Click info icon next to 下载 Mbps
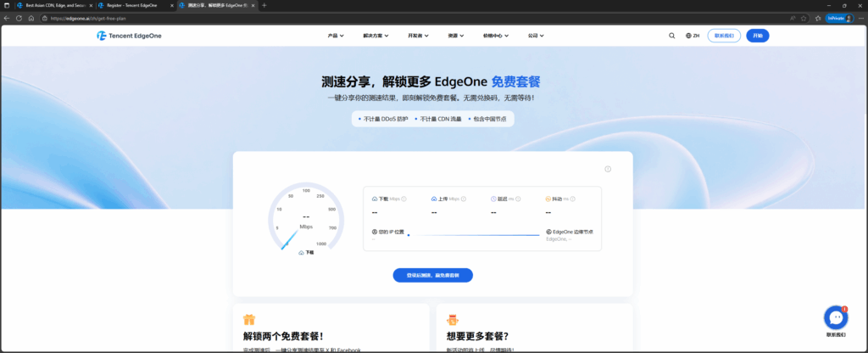The image size is (868, 353). point(403,199)
